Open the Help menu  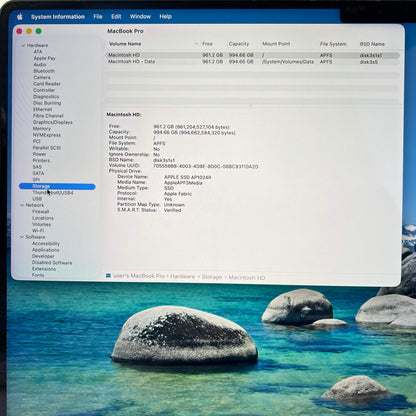pyautogui.click(x=165, y=16)
